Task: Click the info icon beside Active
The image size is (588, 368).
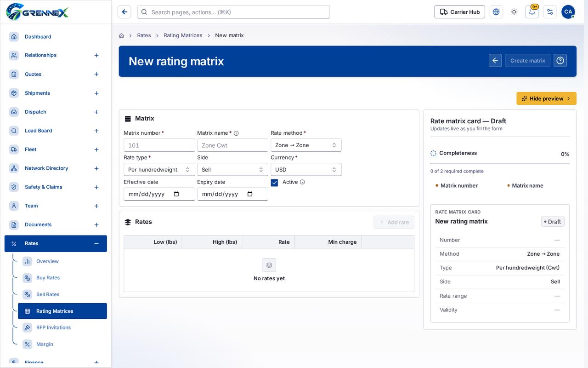Action: pyautogui.click(x=302, y=182)
